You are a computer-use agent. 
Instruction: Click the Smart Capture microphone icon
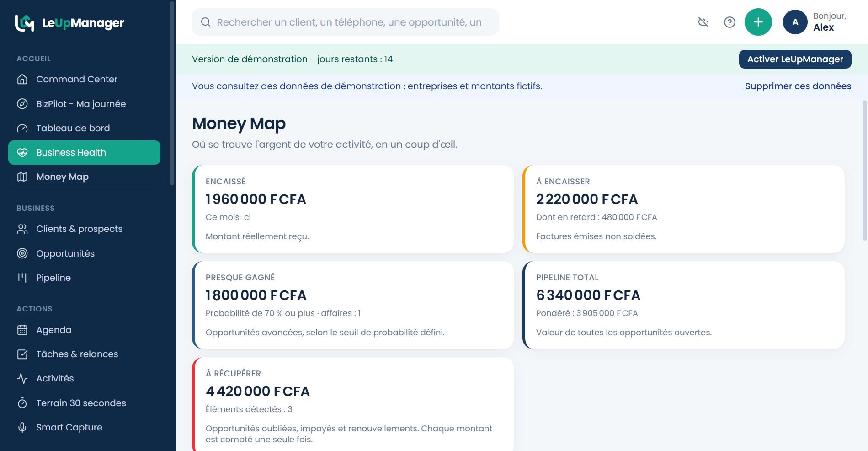(x=22, y=427)
